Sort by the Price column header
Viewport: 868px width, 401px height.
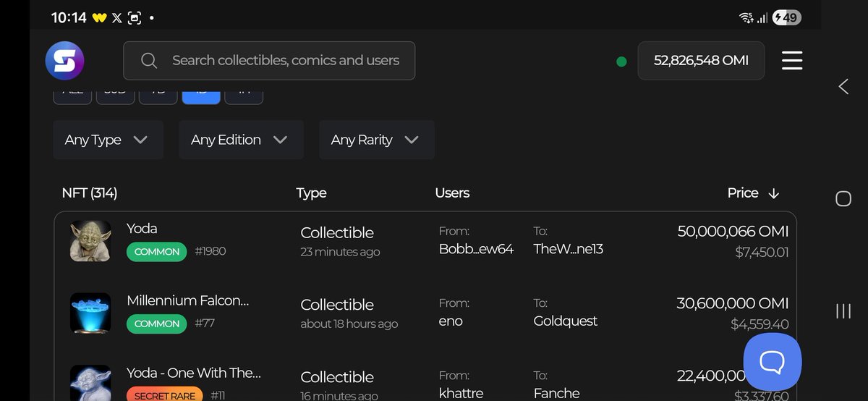pos(743,193)
